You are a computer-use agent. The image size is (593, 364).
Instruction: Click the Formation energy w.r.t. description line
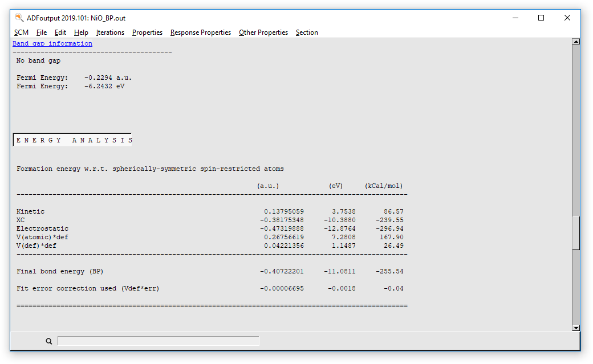click(x=150, y=169)
